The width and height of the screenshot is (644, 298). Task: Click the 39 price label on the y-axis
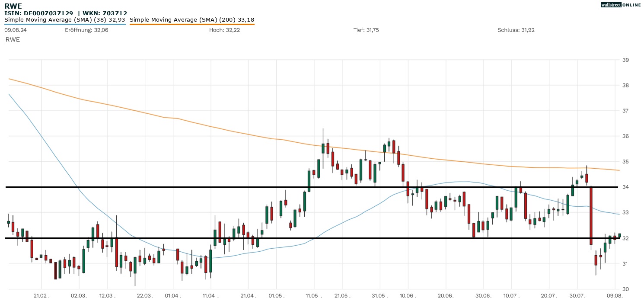tap(625, 60)
